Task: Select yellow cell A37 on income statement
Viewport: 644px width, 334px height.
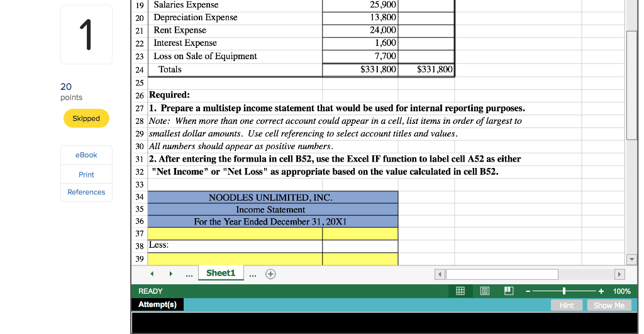Action: (235, 234)
